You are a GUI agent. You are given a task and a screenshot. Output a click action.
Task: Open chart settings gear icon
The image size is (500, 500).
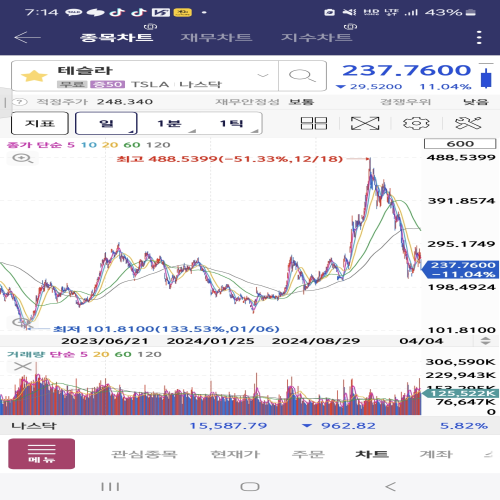416,123
